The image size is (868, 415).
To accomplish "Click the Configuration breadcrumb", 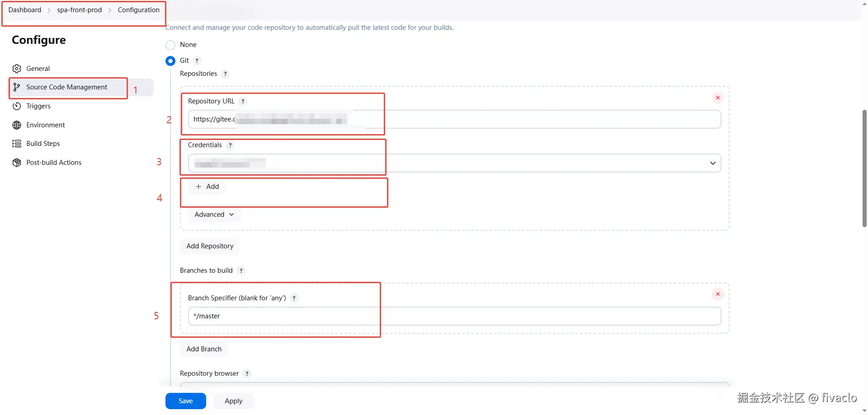I will (139, 10).
